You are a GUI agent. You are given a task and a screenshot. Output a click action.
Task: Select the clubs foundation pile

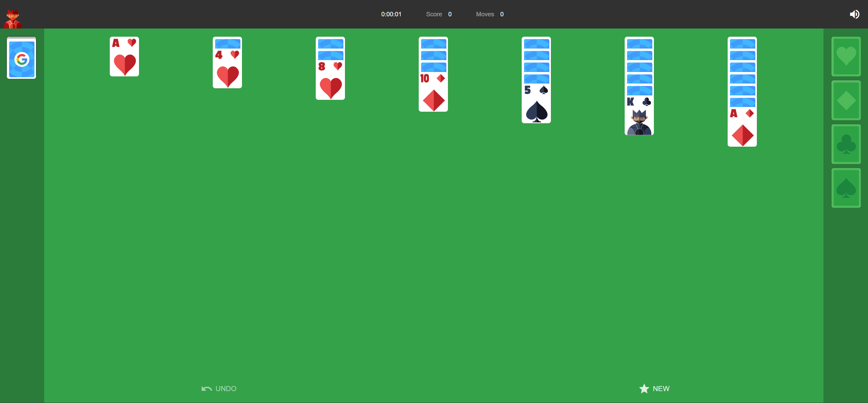(846, 144)
